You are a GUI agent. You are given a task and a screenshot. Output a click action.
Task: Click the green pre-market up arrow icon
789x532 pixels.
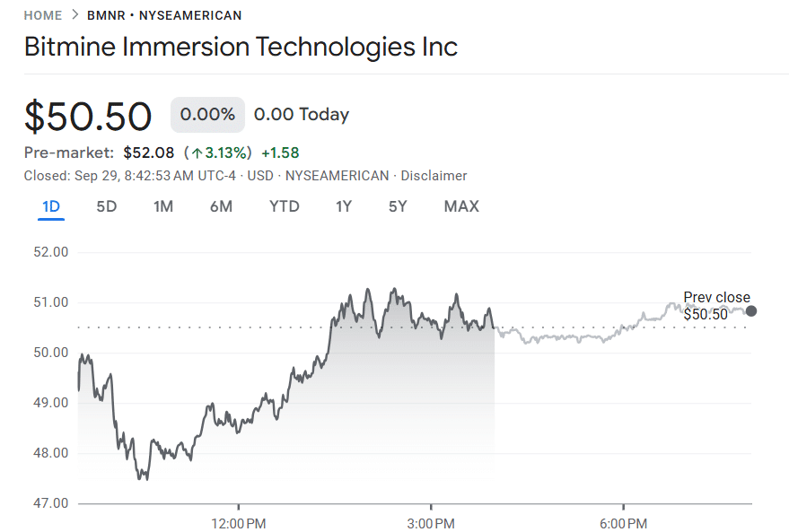(197, 153)
